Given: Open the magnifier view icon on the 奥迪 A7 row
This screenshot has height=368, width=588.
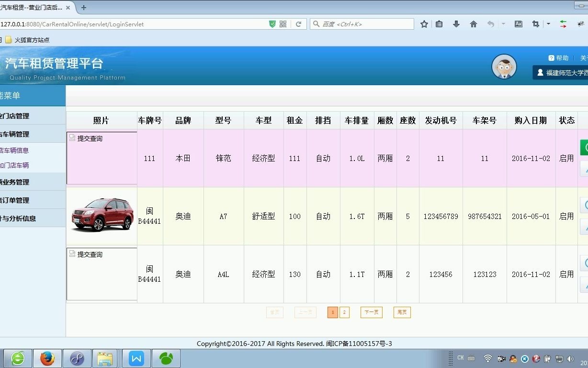Looking at the screenshot, I should [x=585, y=205].
